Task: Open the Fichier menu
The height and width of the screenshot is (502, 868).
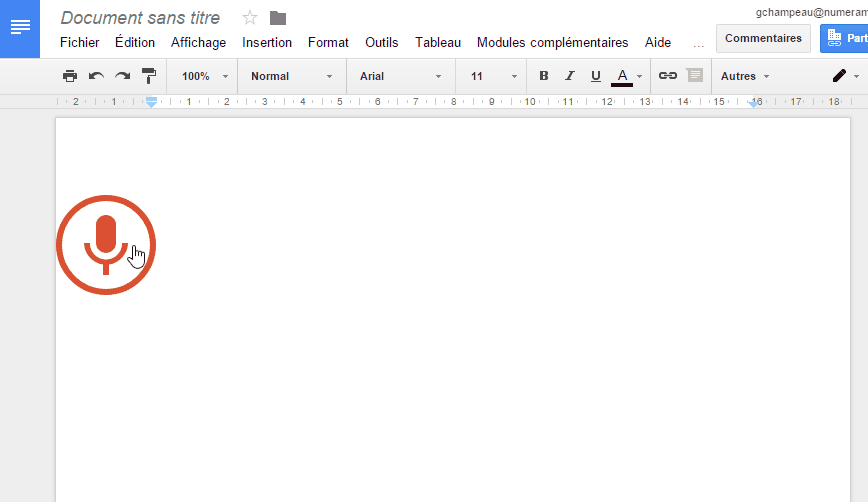Action: click(80, 43)
